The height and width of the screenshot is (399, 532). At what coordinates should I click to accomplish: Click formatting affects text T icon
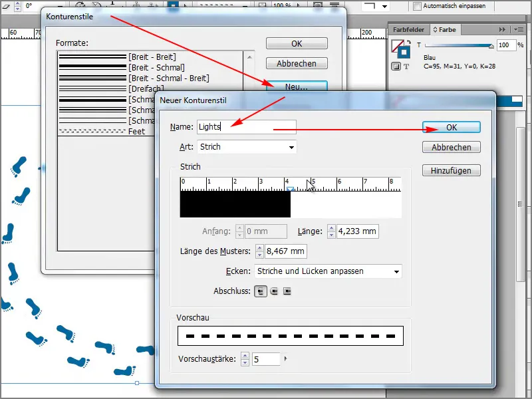click(406, 66)
